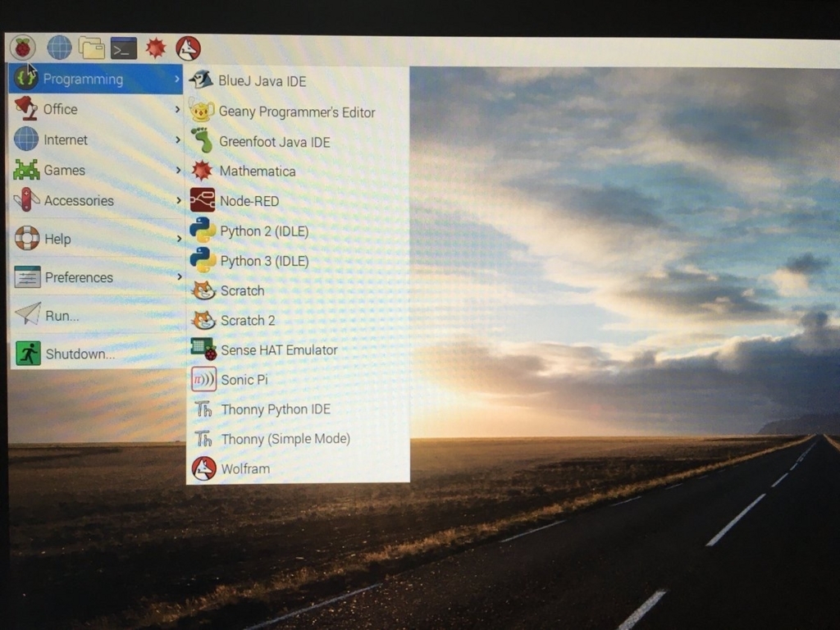Launch BlueJ Java IDE
The image size is (840, 630).
point(297,81)
